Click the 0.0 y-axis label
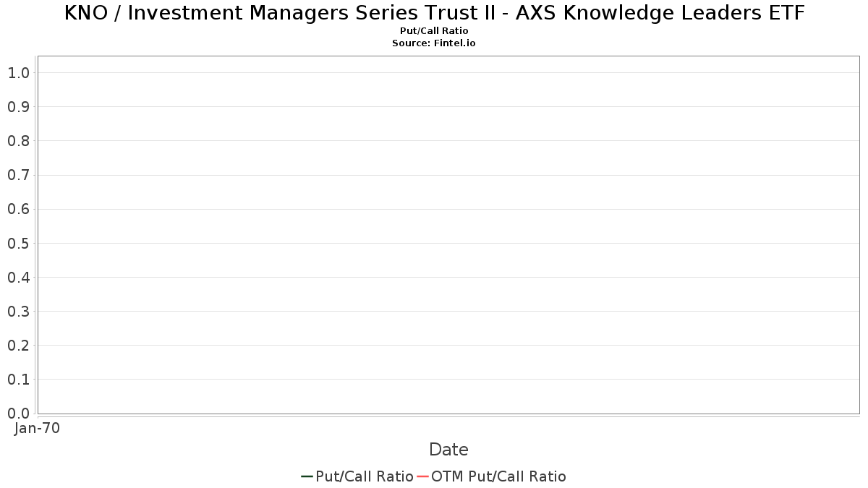 (18, 414)
